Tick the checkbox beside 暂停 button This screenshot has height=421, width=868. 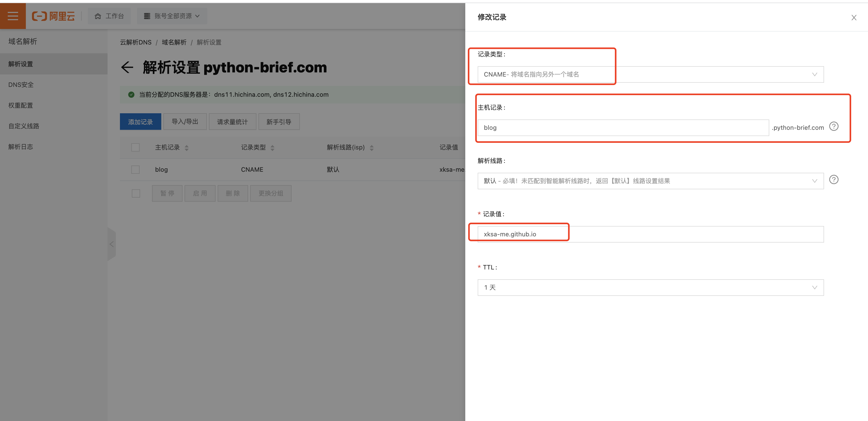point(136,193)
